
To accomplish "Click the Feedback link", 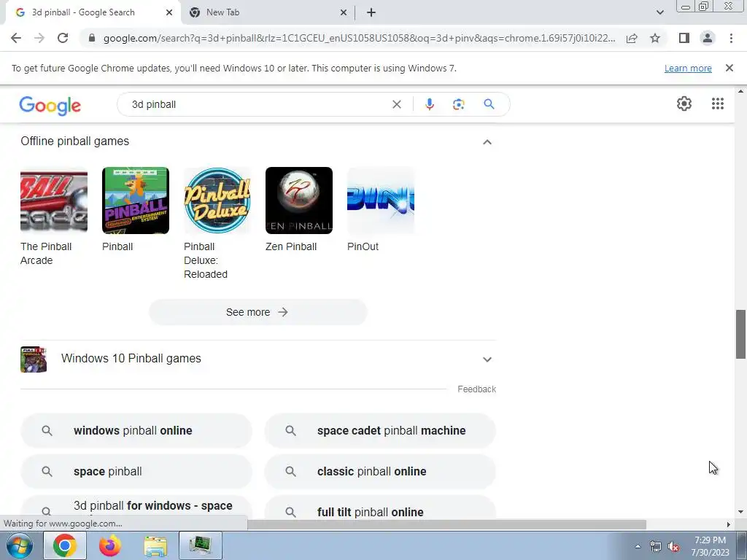I will 476,389.
